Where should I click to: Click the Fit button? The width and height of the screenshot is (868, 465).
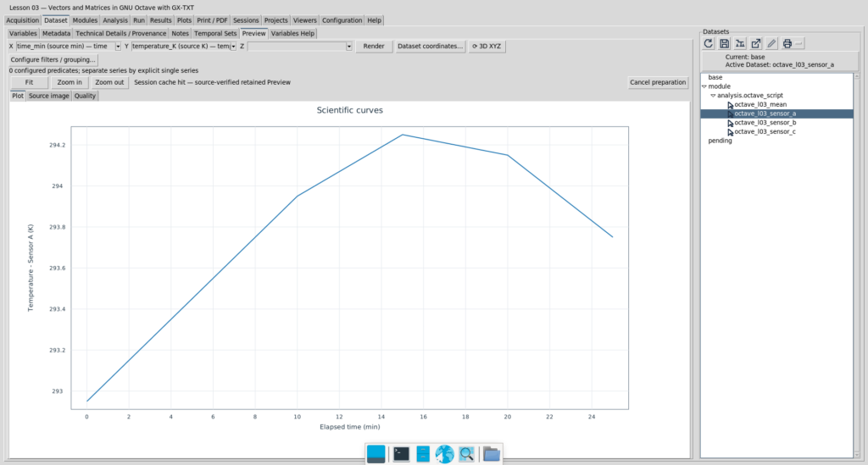click(29, 82)
